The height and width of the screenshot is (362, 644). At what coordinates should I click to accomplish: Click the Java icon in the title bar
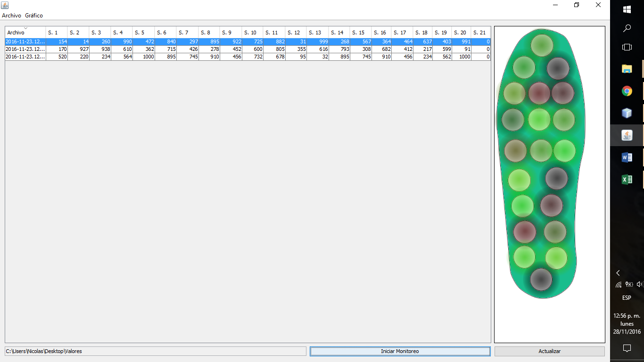pos(5,5)
